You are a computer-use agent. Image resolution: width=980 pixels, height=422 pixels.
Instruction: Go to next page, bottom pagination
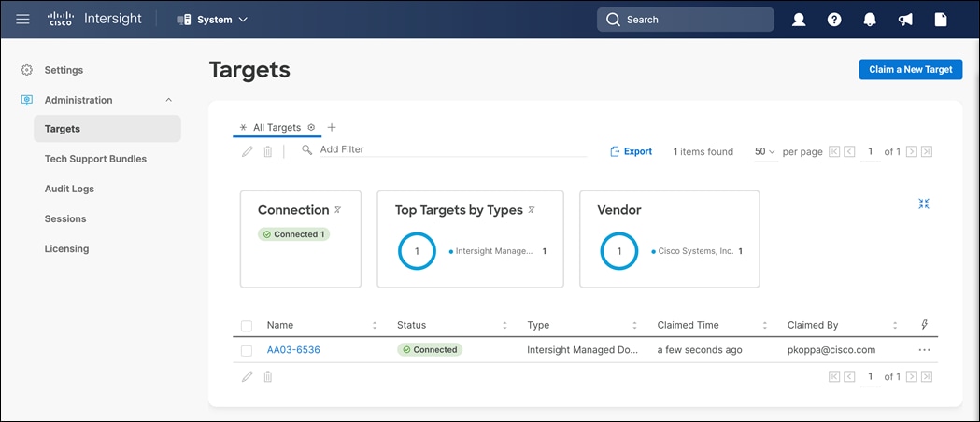click(x=911, y=376)
